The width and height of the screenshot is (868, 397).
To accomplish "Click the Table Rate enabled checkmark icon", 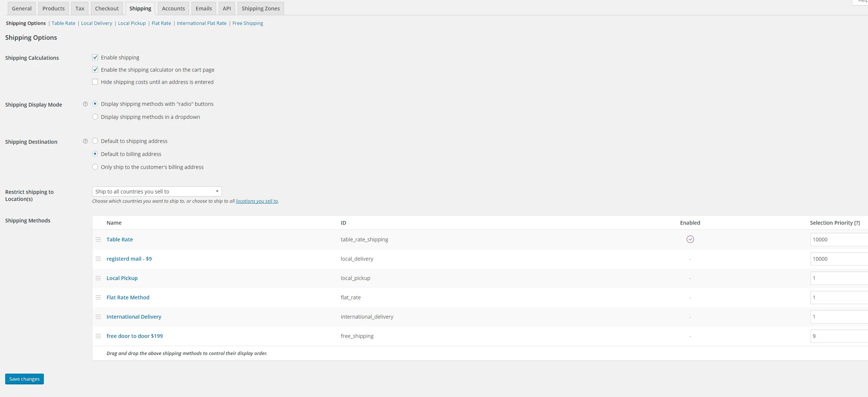I will 690,239.
